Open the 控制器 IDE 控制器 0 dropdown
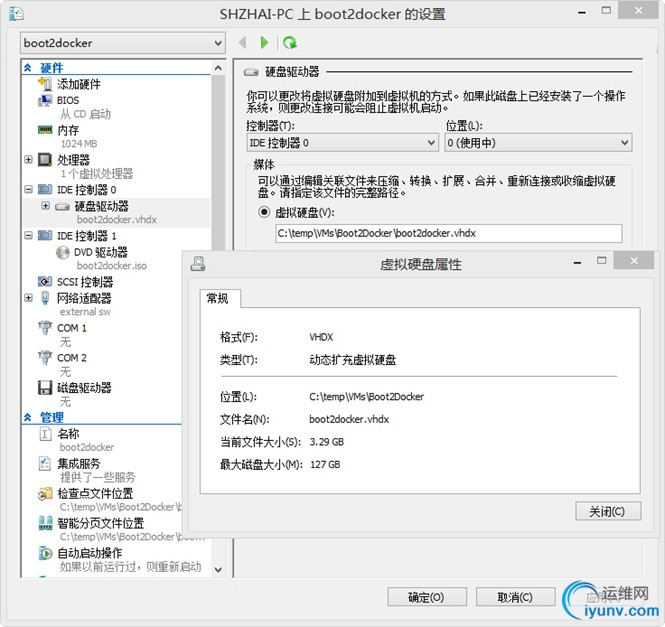 [x=342, y=143]
